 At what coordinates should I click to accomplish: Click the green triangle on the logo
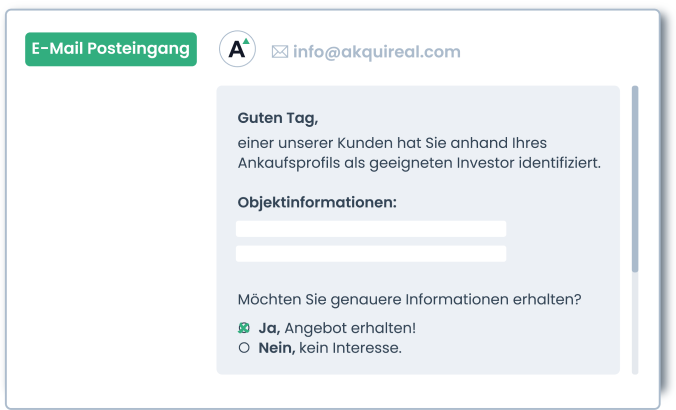(246, 41)
